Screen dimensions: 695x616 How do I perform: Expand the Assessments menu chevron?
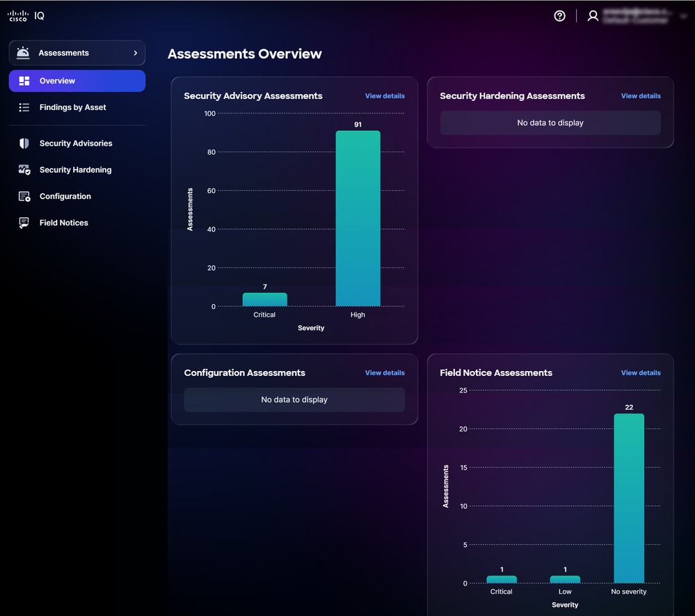click(135, 53)
